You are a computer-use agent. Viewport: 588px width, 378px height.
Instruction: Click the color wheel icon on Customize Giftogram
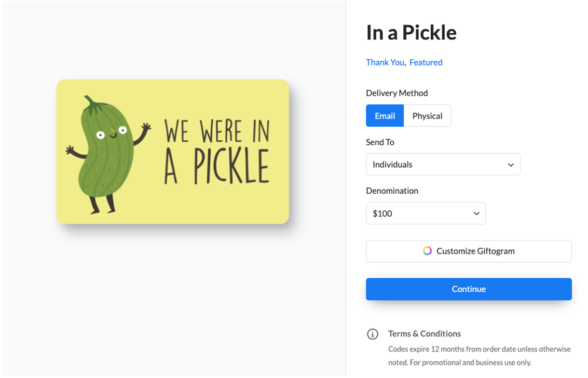(x=427, y=251)
